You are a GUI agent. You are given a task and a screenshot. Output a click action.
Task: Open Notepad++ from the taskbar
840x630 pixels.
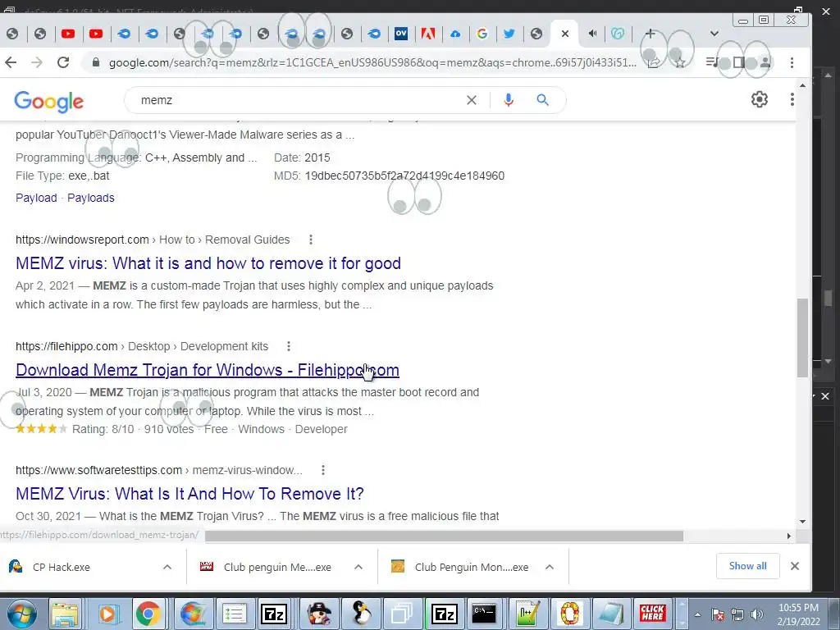pos(527,614)
